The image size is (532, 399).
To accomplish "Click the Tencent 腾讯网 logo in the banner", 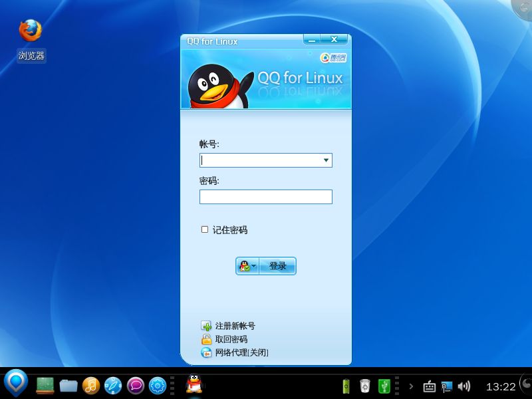I will click(x=333, y=58).
